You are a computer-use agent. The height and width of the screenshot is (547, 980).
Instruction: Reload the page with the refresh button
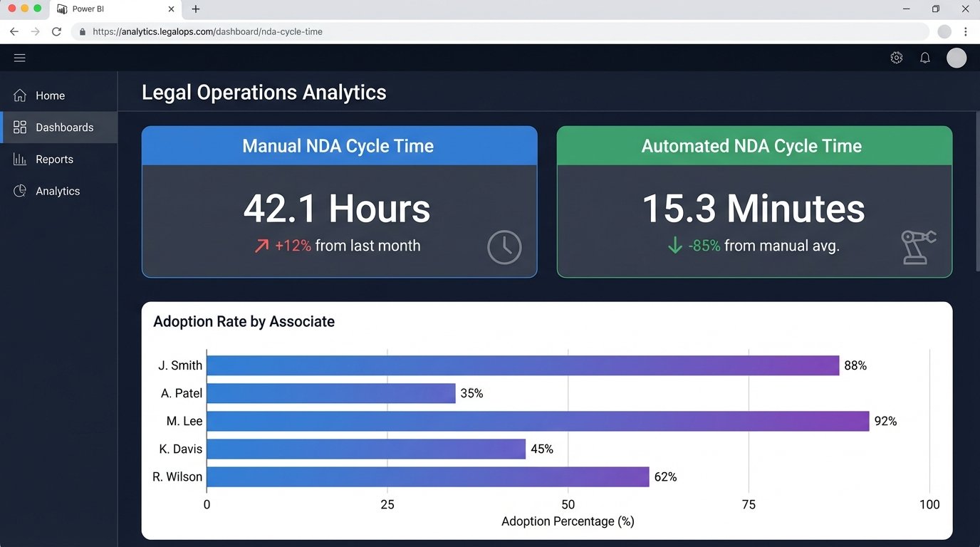[56, 31]
